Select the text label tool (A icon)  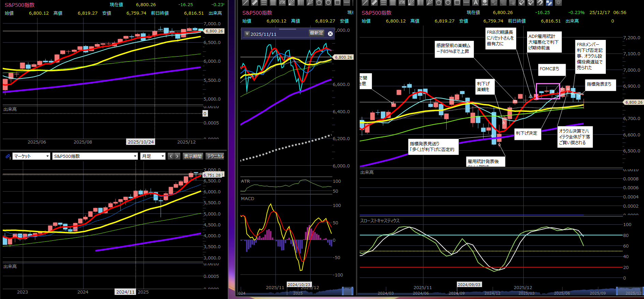click(476, 3)
